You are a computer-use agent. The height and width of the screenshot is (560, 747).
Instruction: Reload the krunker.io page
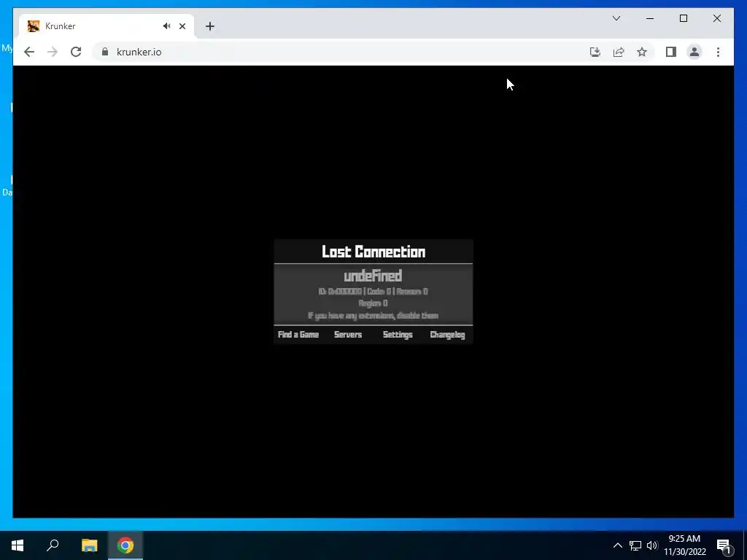click(76, 52)
